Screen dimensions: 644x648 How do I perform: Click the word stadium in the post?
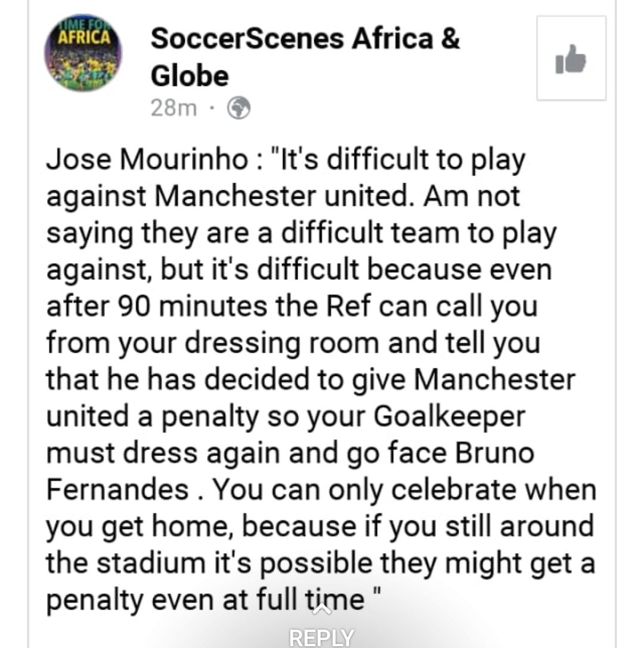(151, 563)
